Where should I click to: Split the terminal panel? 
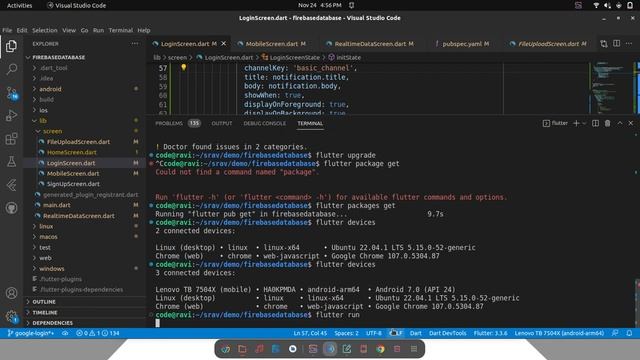point(596,123)
